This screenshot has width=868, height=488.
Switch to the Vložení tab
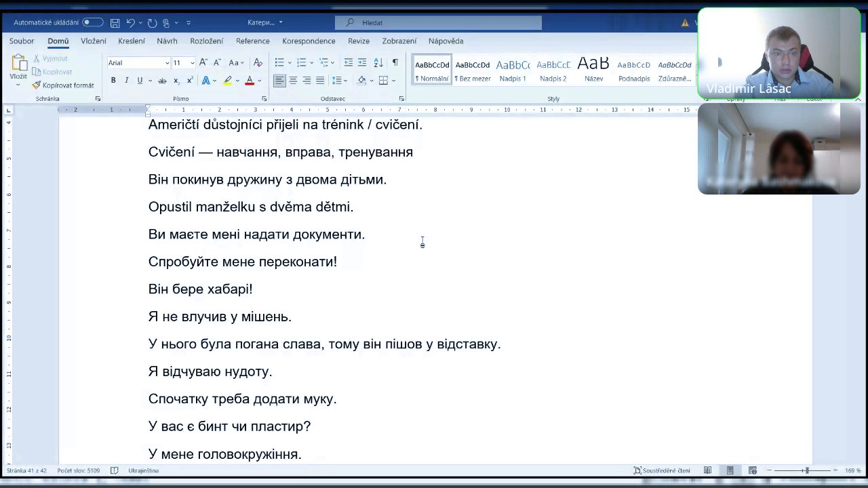click(x=94, y=41)
